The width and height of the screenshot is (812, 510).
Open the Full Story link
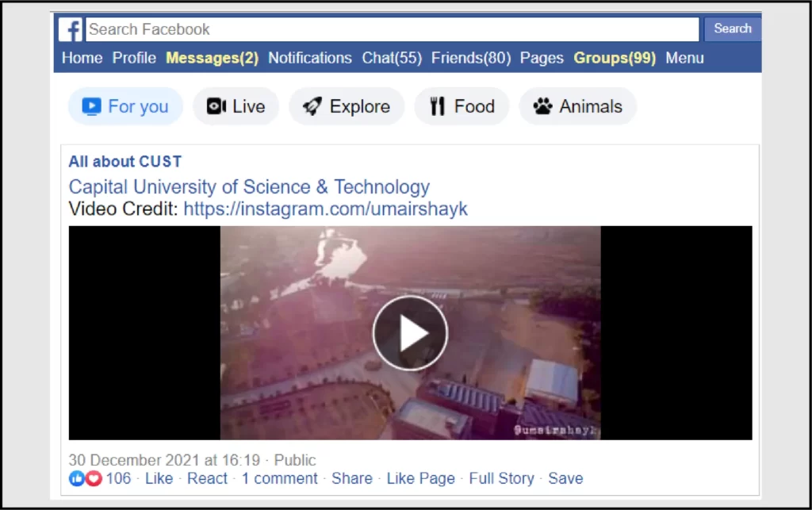(501, 478)
